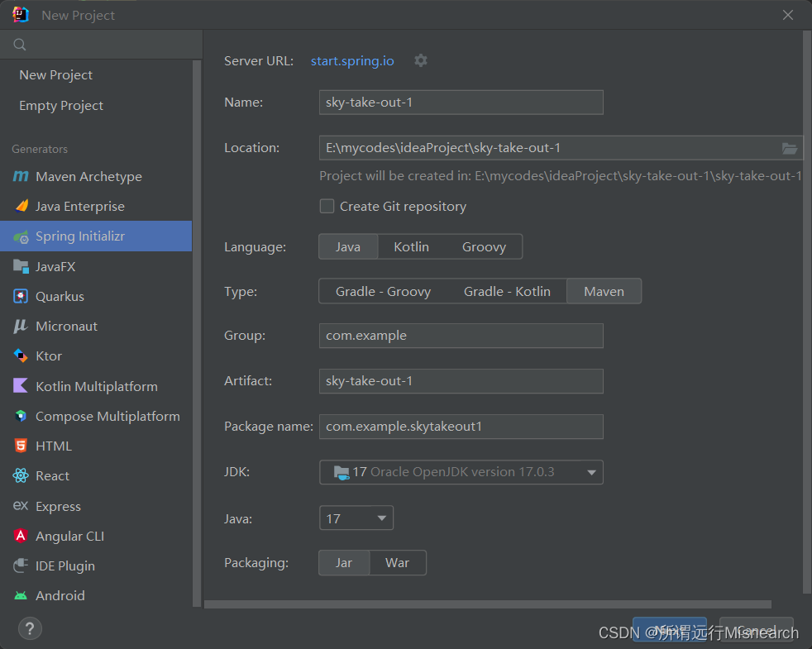Enable Create Git repository checkbox
The image size is (812, 649).
tap(327, 206)
